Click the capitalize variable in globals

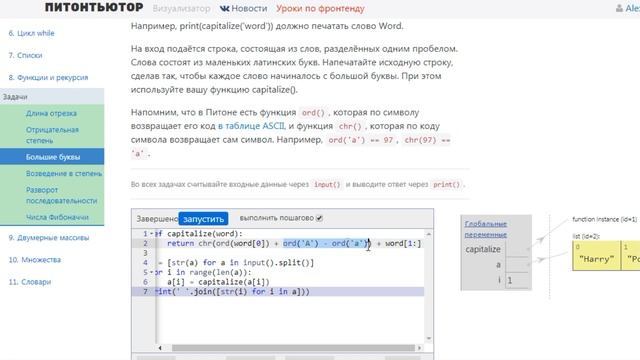point(483,249)
